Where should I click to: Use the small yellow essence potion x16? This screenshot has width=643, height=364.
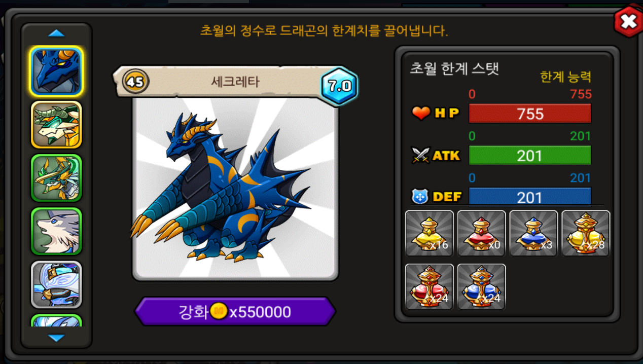pos(429,233)
